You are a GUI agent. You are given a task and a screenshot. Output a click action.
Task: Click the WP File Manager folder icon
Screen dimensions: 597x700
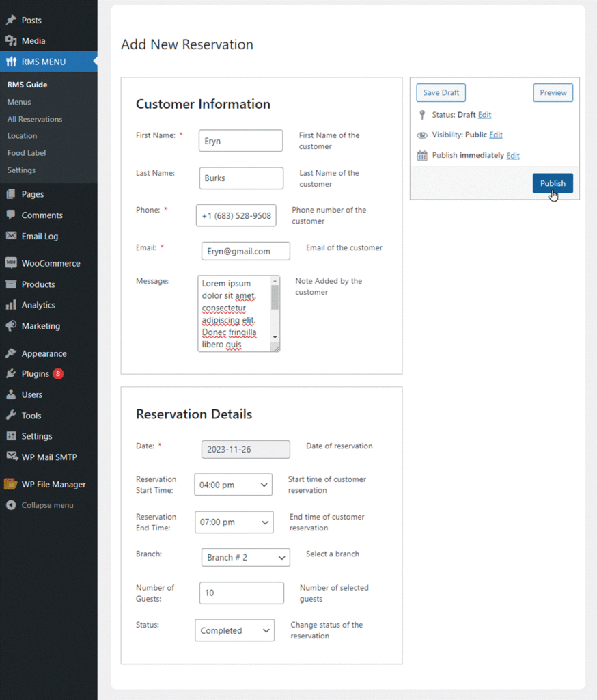tap(11, 484)
